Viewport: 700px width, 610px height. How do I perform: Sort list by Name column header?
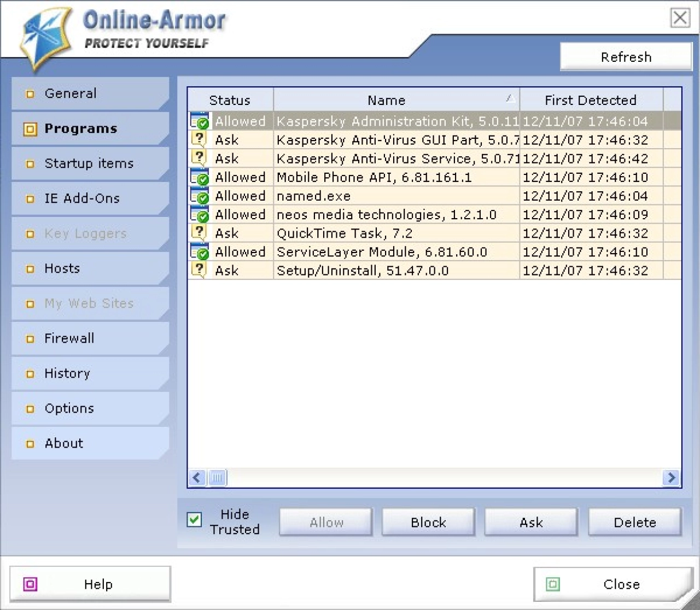click(x=396, y=100)
